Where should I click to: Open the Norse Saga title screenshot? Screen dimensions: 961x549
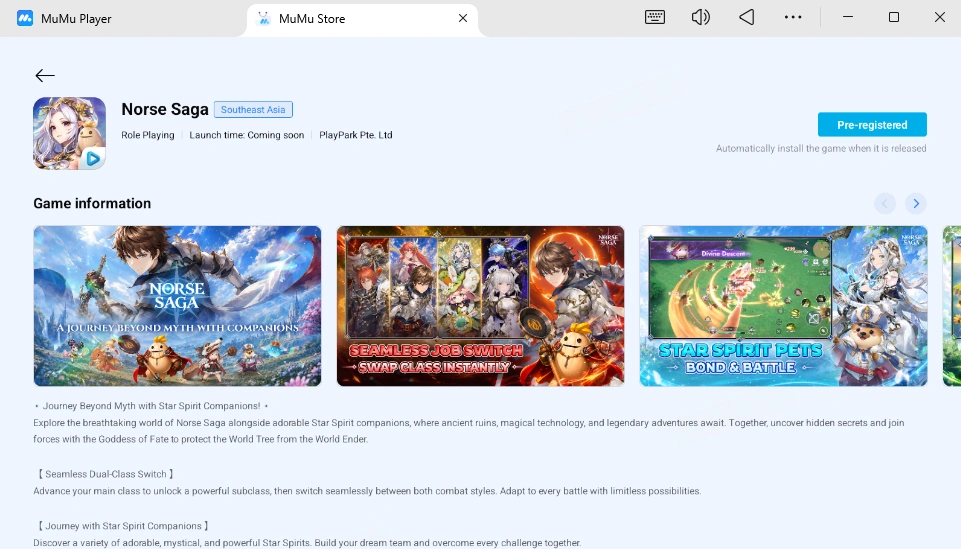[x=177, y=306]
